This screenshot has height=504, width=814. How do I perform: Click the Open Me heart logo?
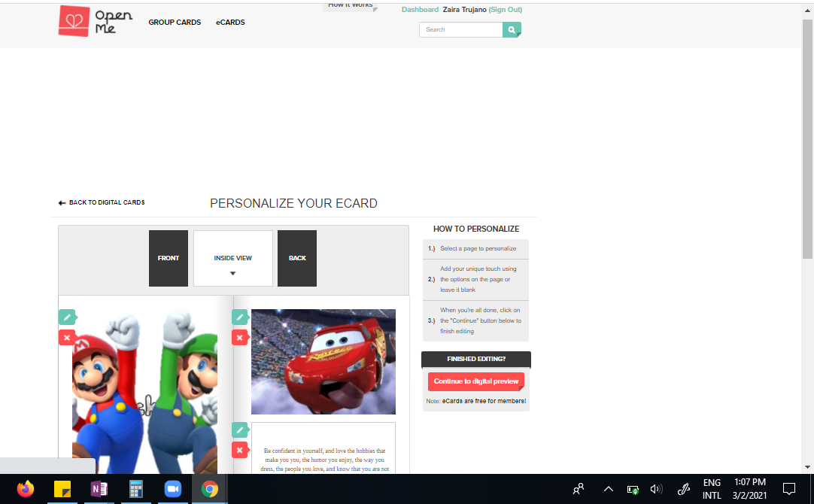click(74, 21)
